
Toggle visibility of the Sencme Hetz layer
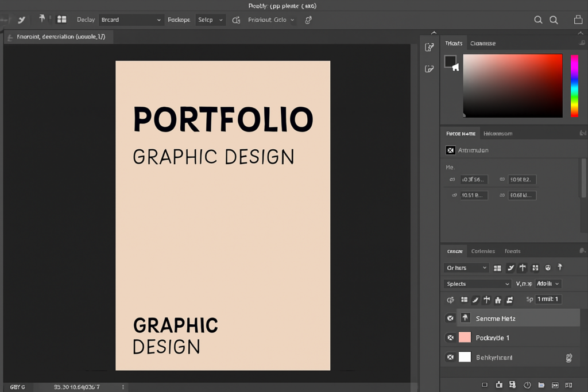click(x=450, y=317)
